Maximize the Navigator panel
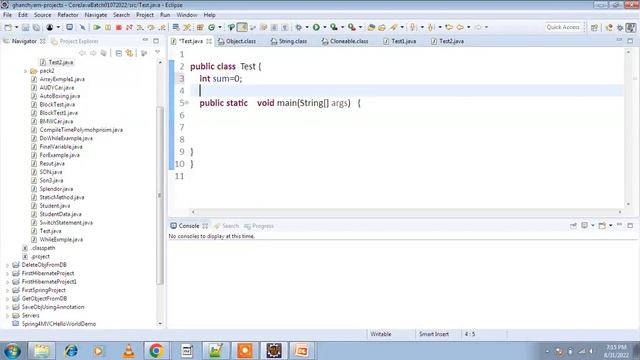Viewport: 640px width, 360px height. click(156, 41)
